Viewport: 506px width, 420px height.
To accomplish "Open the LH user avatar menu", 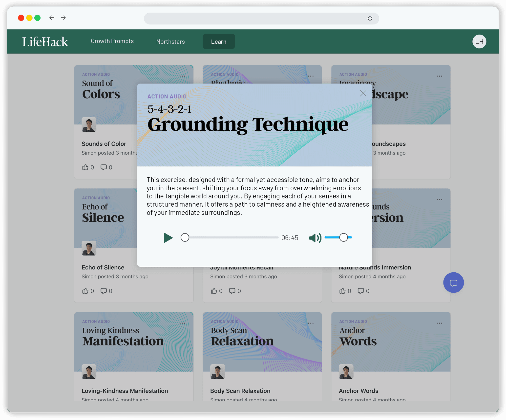I will (479, 41).
